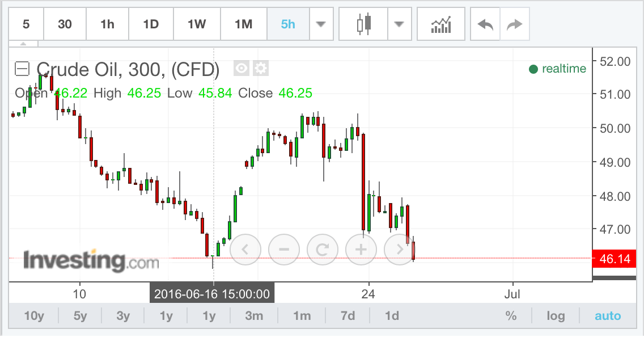Screen dimensions: 644x363
Task: Collapse the Crude Oil legend box
Action: point(22,69)
